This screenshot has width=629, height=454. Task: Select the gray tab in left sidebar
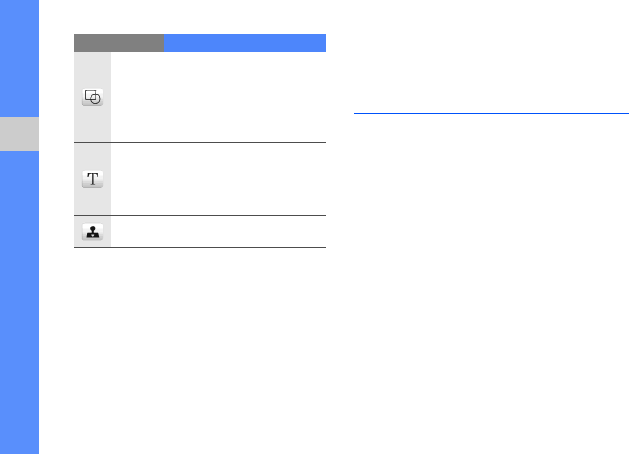tap(19, 134)
